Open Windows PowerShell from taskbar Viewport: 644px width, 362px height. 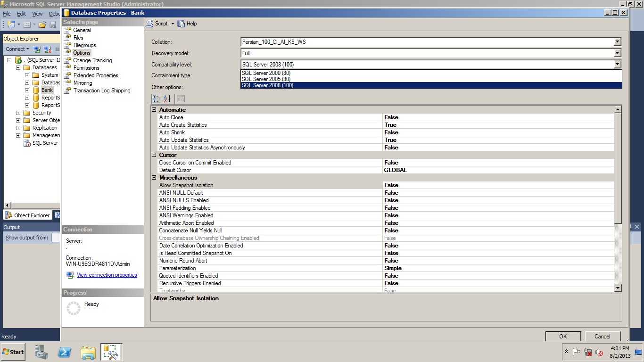point(65,352)
